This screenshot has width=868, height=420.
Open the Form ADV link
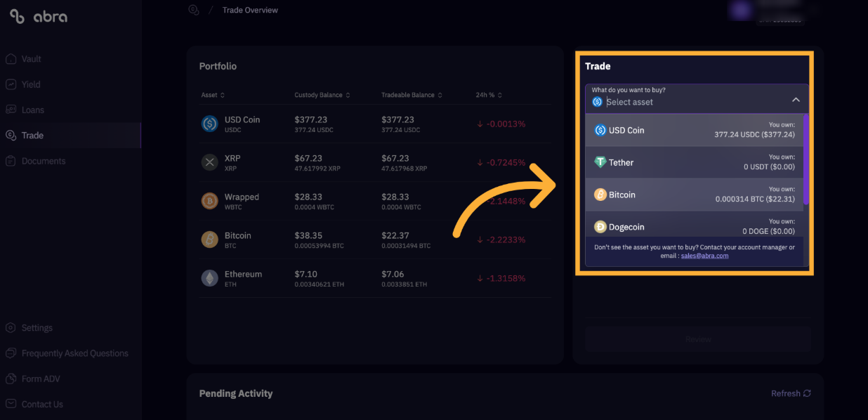click(41, 379)
